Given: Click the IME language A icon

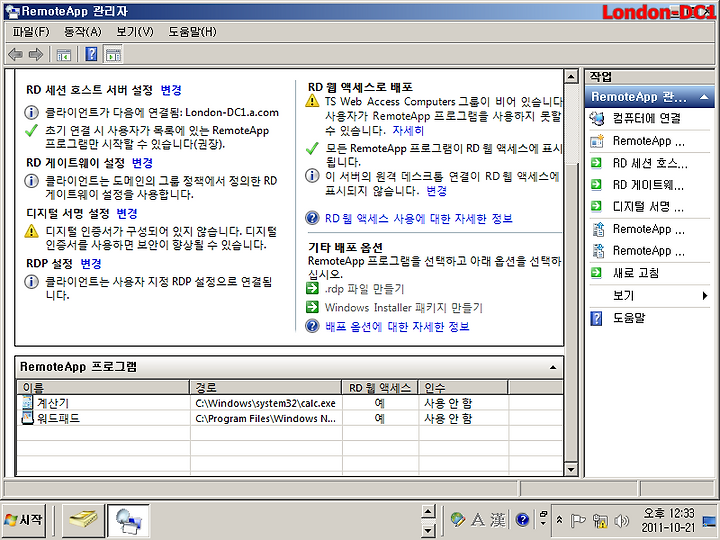Looking at the screenshot, I should tap(478, 520).
